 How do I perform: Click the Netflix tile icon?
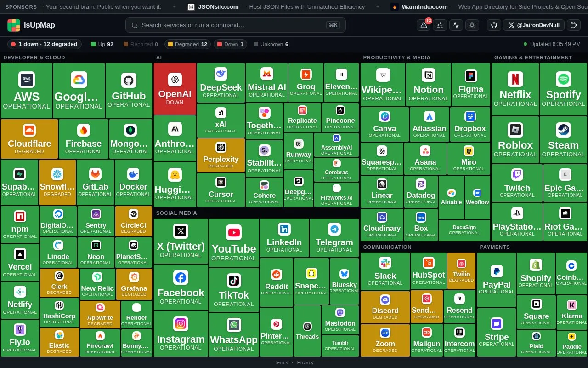pos(515,79)
